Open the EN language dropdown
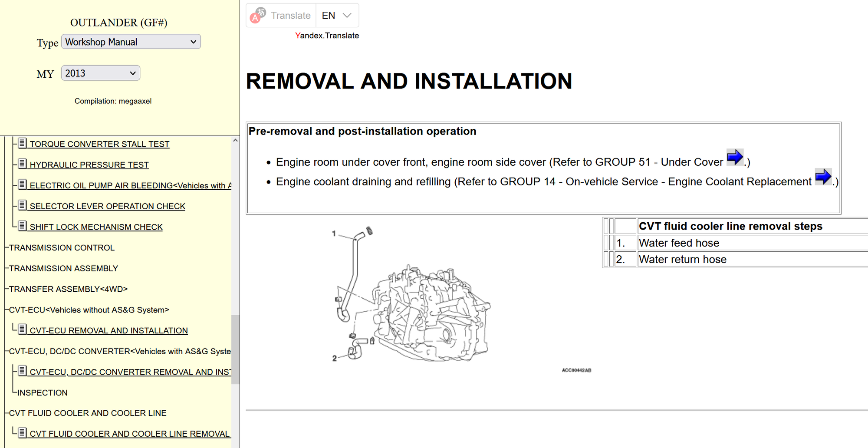Viewport: 868px width, 448px height. [337, 16]
